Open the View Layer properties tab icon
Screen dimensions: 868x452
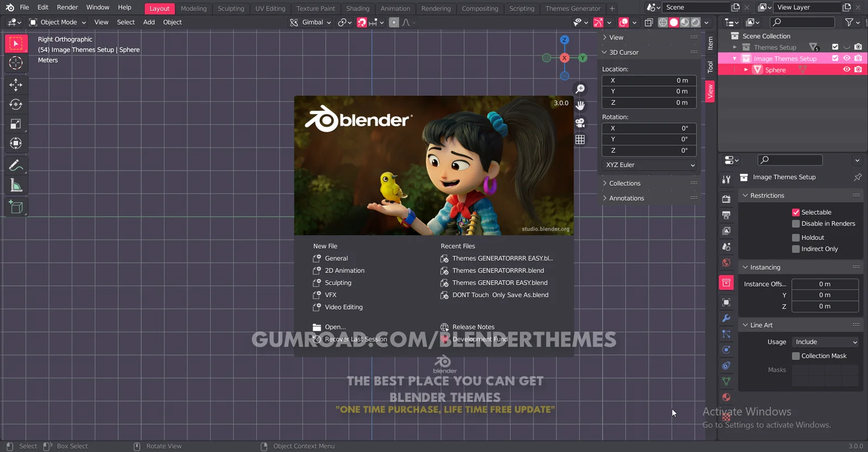[726, 231]
